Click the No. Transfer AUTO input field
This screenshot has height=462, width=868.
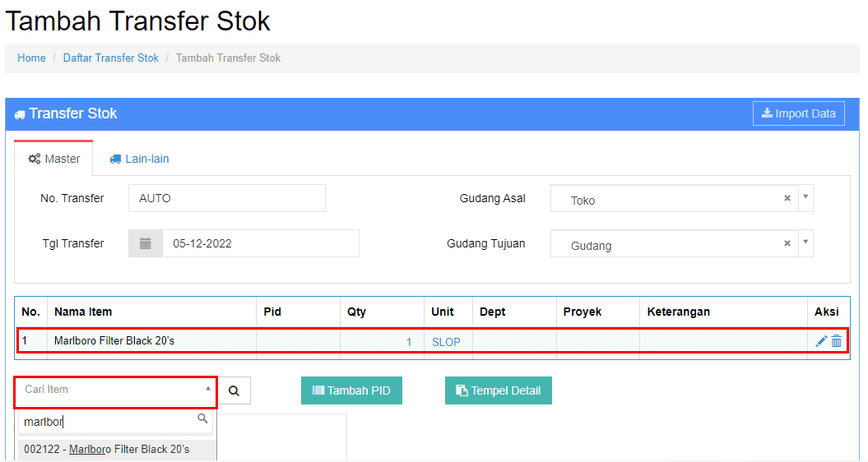point(227,198)
